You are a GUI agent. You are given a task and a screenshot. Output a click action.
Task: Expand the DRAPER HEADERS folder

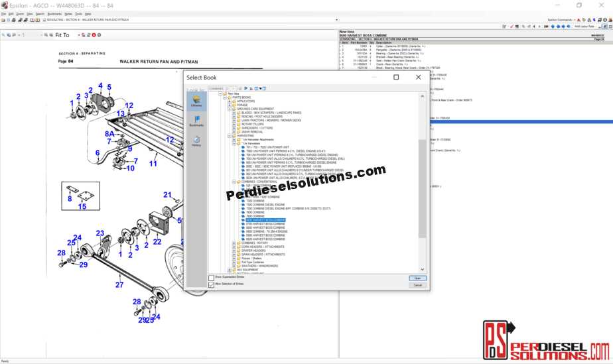[234, 251]
